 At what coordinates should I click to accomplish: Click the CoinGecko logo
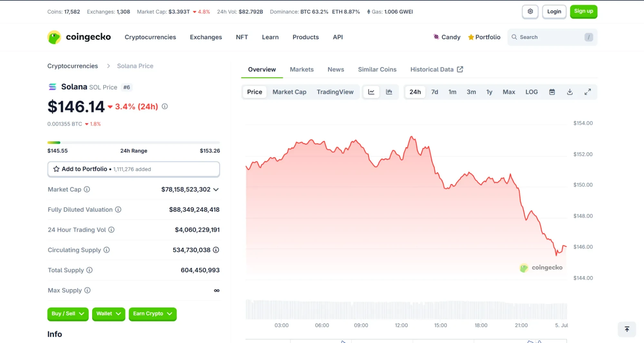pos(79,37)
